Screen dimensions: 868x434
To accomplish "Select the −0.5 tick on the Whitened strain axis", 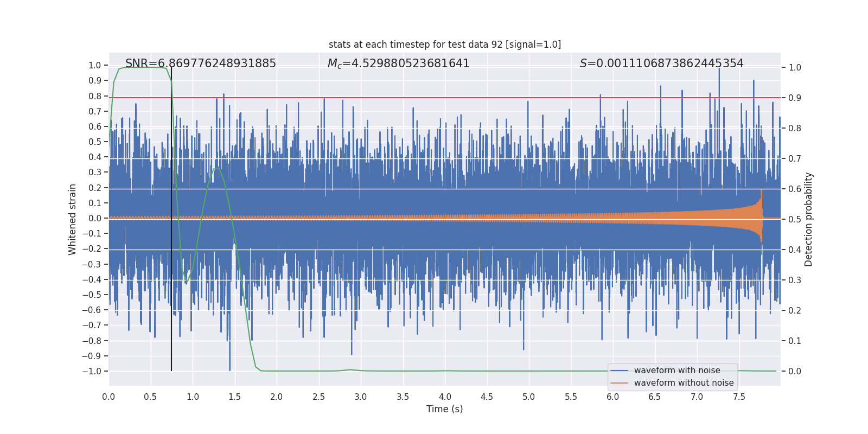I will coord(92,295).
